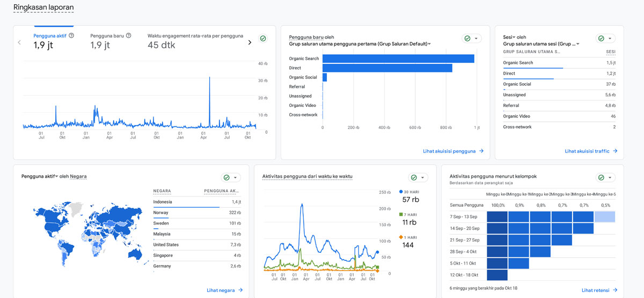Screen dimensions: 644x298
Task: Click help icon next to Pengguna baru
Action: click(x=128, y=35)
